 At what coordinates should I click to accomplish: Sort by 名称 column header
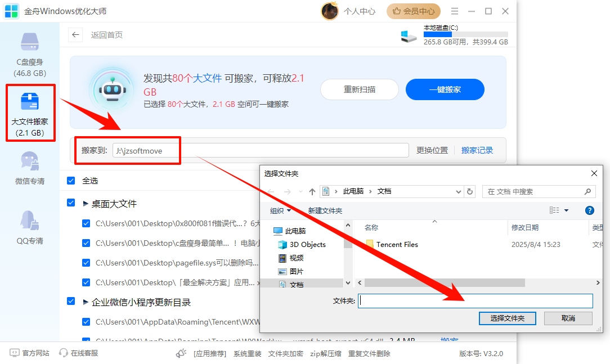[371, 227]
